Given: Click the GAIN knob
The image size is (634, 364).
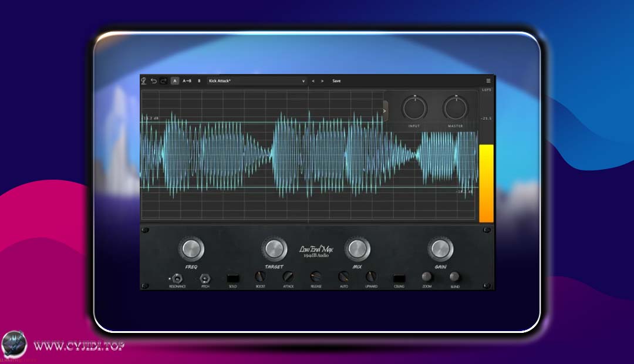Looking at the screenshot, I should point(441,249).
